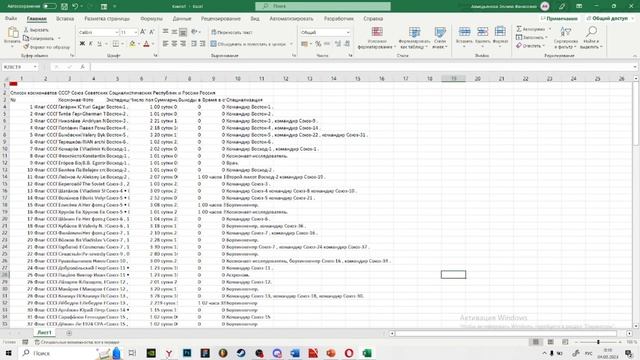Open the Разметка страницы tab
Viewport: 640px width, 360px height.
[x=107, y=18]
